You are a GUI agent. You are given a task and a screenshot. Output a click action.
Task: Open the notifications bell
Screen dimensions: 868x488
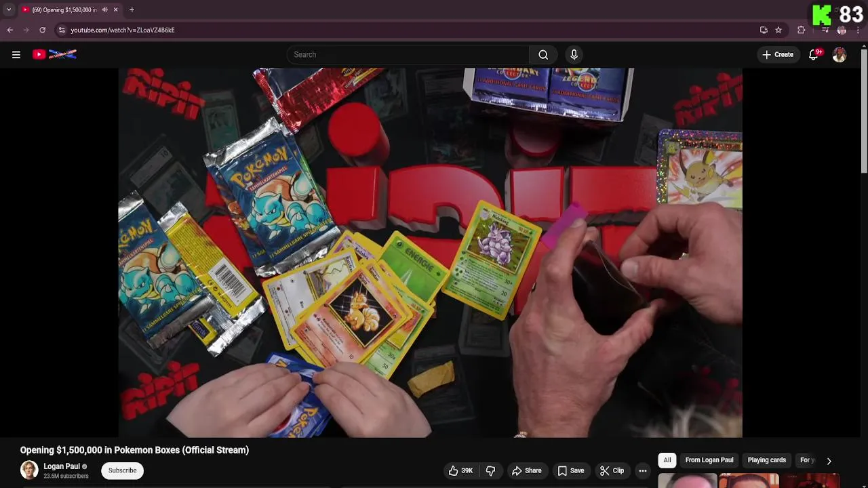(814, 55)
